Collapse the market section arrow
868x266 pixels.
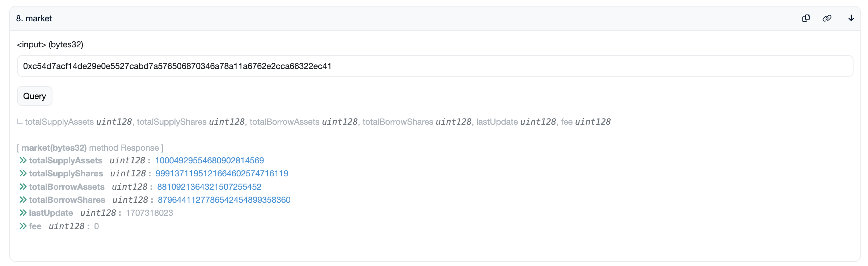click(851, 18)
